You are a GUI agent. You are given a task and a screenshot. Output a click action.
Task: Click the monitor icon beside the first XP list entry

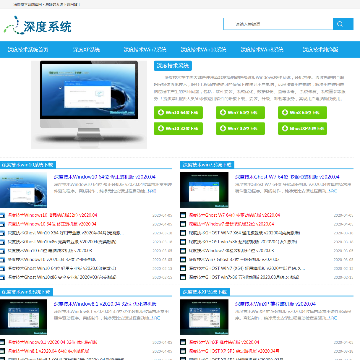(183, 342)
